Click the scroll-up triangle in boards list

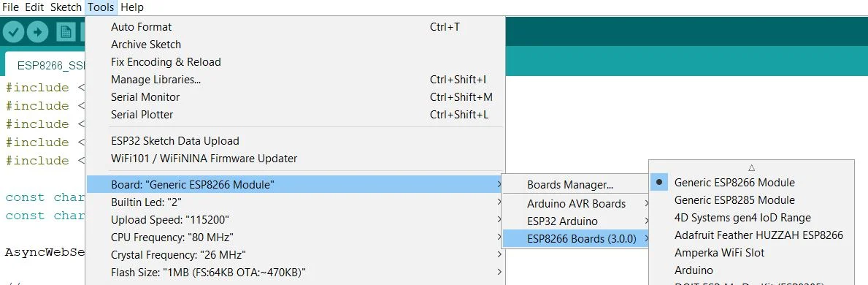coord(751,167)
